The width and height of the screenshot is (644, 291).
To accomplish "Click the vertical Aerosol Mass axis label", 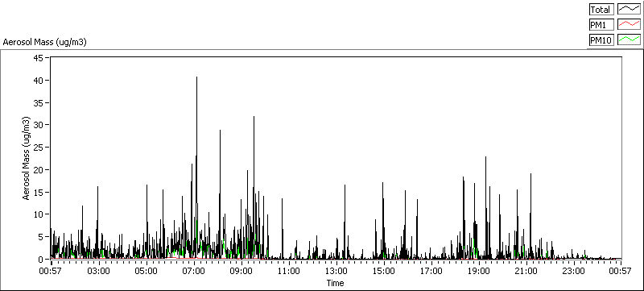I will click(x=26, y=159).
